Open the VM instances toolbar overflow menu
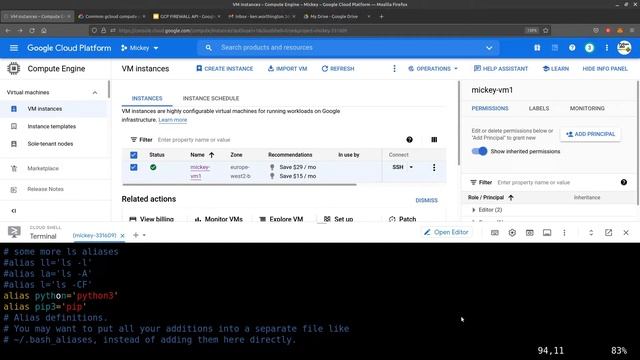 coord(394,69)
